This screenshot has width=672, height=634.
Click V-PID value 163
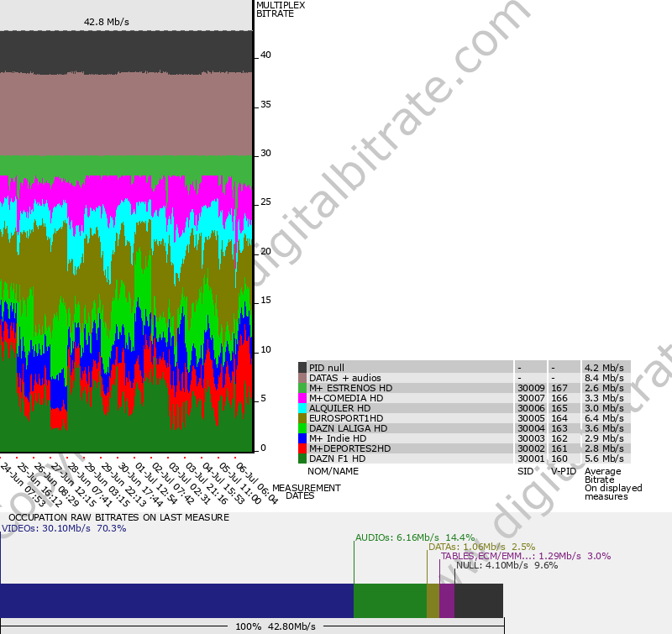(x=559, y=428)
